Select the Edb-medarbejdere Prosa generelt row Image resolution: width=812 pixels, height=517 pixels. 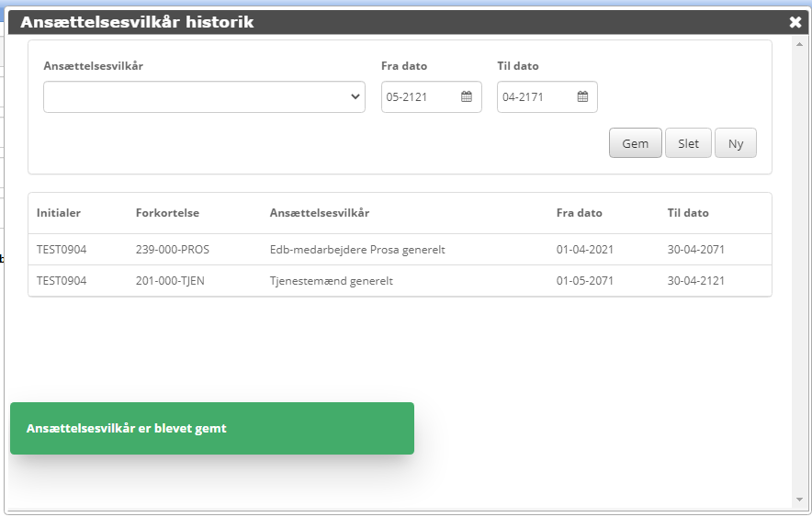357,250
